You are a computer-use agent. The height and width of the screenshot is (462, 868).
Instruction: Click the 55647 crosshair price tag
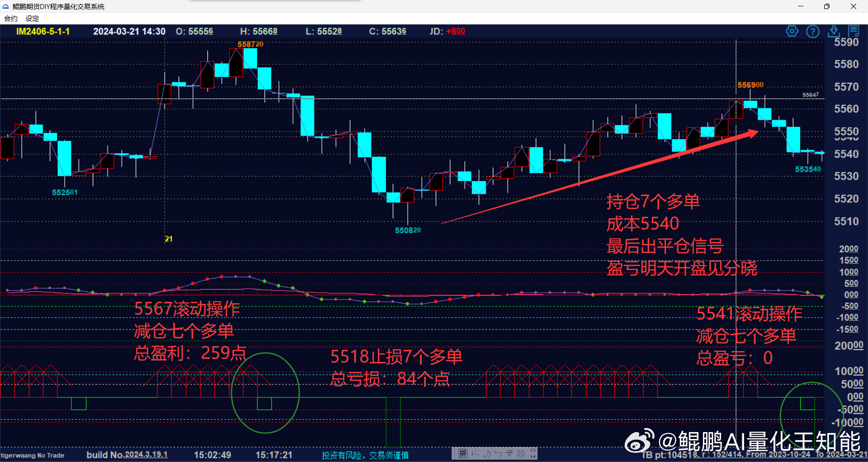coord(811,95)
